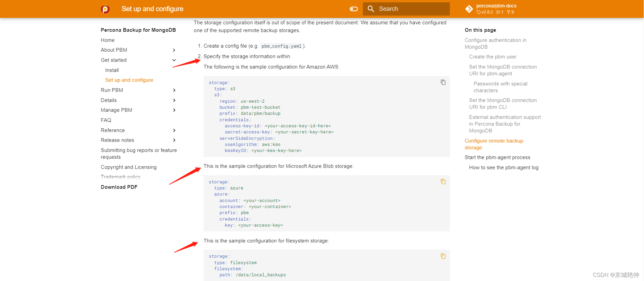Jump to How to see the pbm-agent log

pyautogui.click(x=504, y=168)
